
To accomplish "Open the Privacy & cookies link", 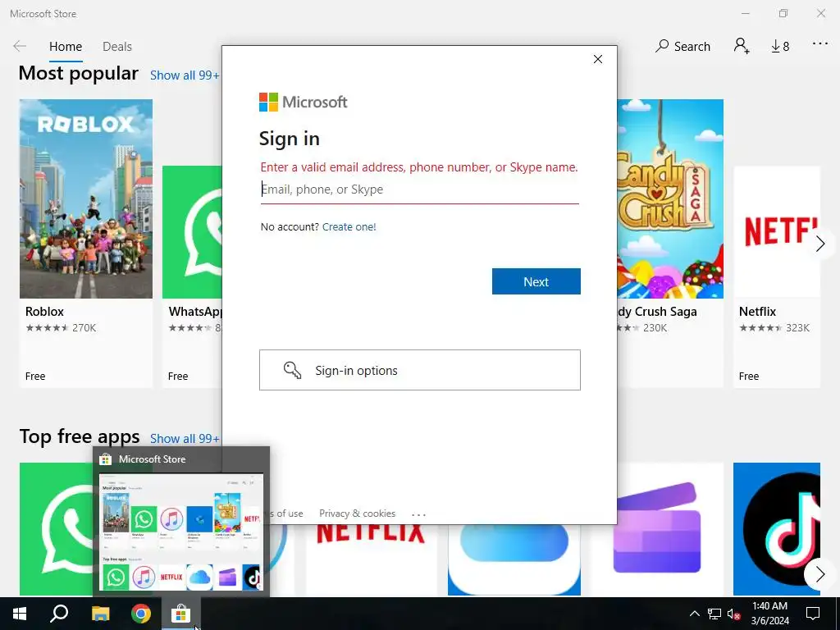I will click(358, 514).
